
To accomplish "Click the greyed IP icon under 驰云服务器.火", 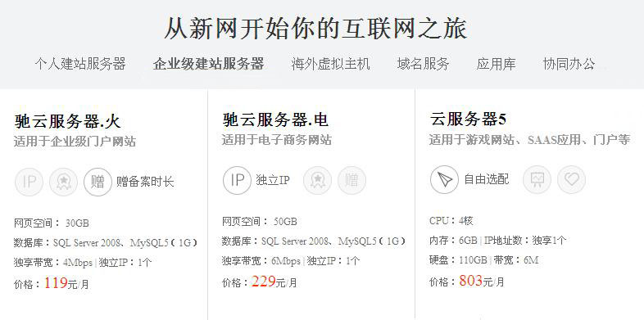I will point(29,182).
